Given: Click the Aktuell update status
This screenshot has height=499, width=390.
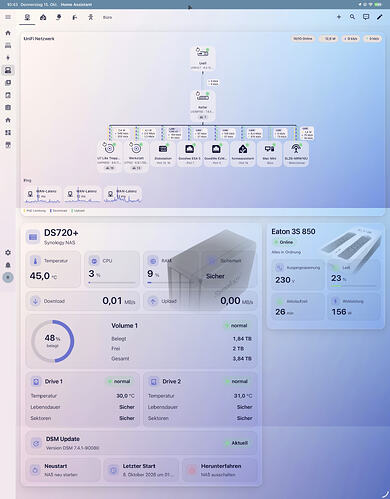Looking at the screenshot, I should (x=237, y=443).
